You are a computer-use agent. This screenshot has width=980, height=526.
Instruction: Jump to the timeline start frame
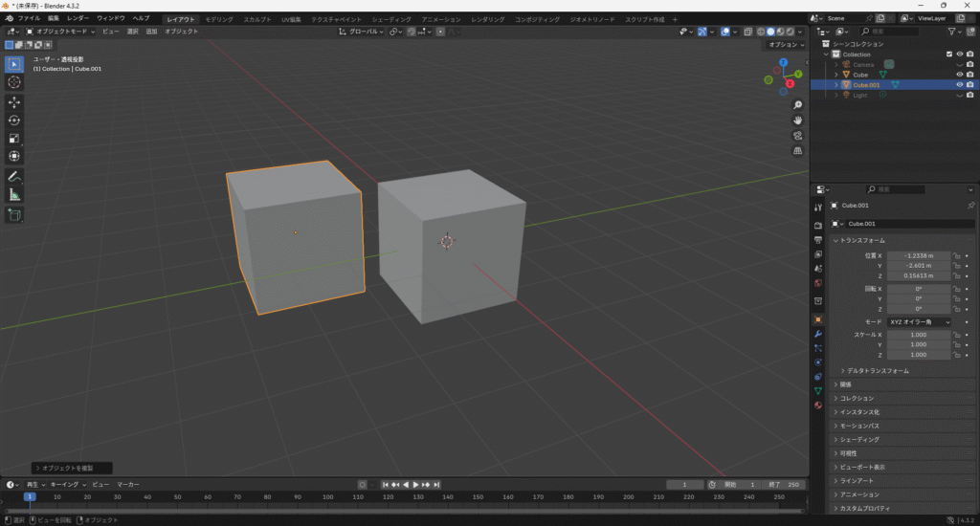385,485
